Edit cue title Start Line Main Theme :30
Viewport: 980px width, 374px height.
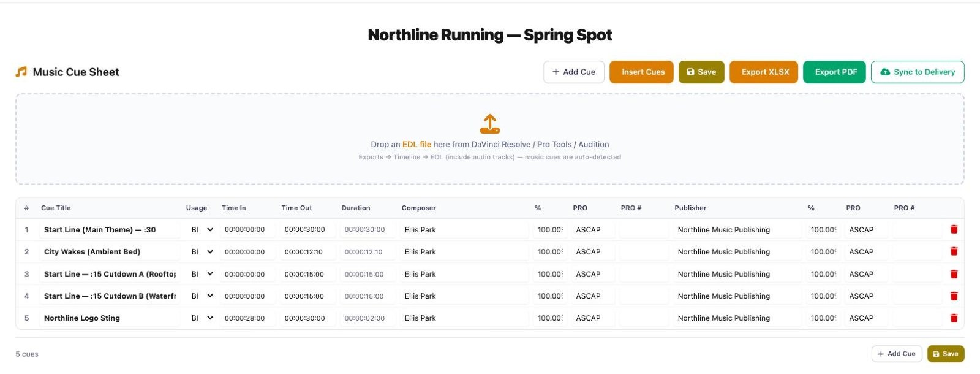point(110,230)
